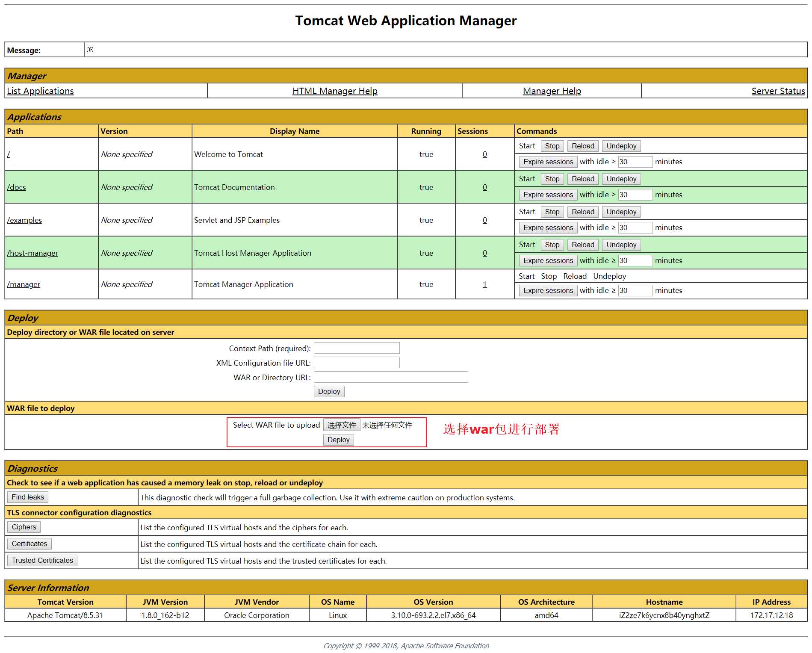812x653 pixels.
Task: Click the Find leaks button
Action: 28,497
